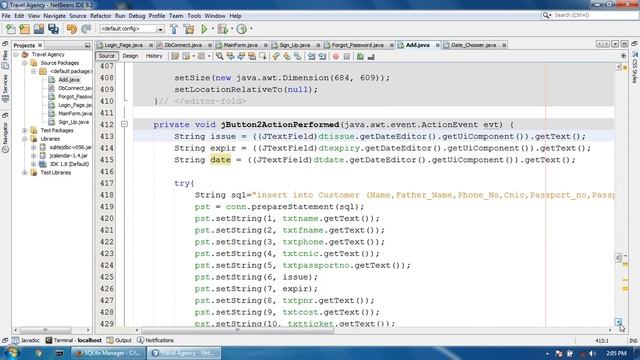The height and width of the screenshot is (360, 640).
Task: Open SQLite Manager from the Windows taskbar
Action: pyautogui.click(x=108, y=353)
